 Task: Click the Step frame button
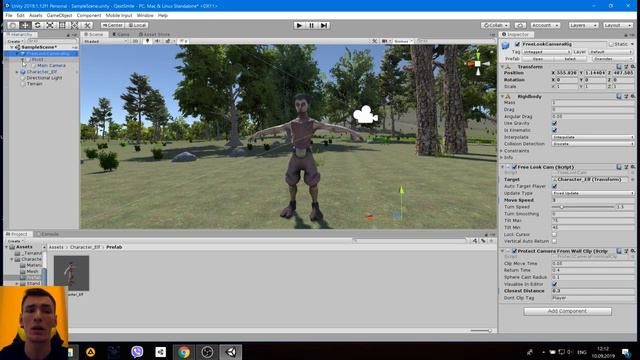[324, 25]
